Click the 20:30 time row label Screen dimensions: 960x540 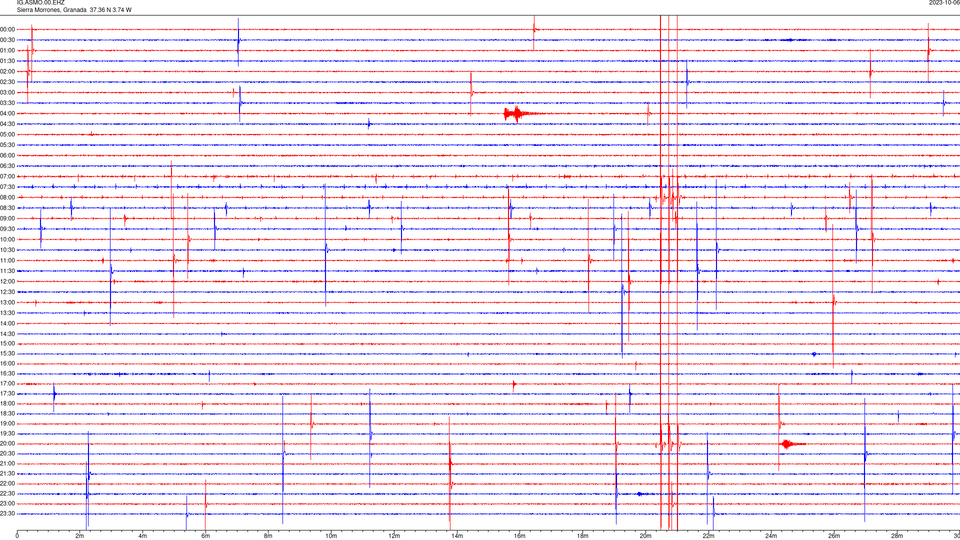pyautogui.click(x=7, y=454)
